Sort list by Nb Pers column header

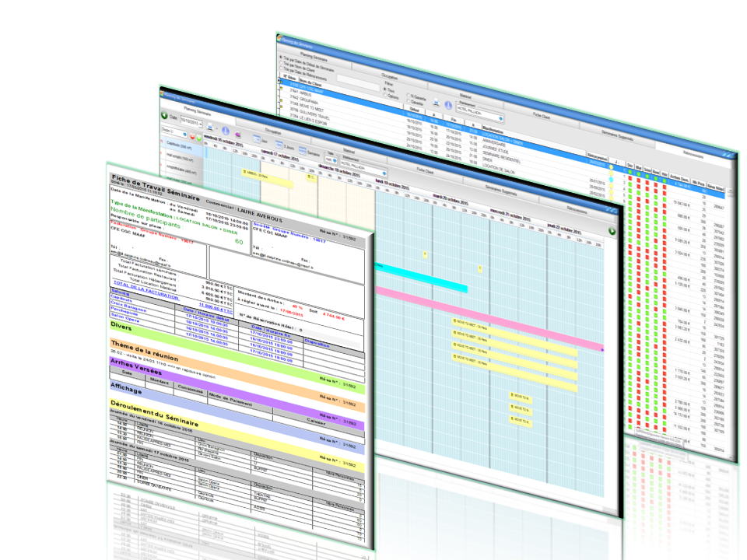pyautogui.click(x=698, y=183)
